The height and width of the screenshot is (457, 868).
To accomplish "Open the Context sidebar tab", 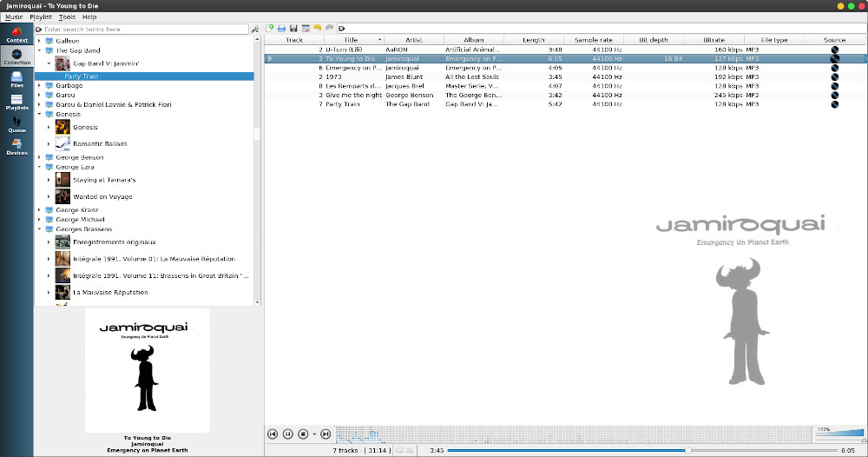I will point(16,35).
